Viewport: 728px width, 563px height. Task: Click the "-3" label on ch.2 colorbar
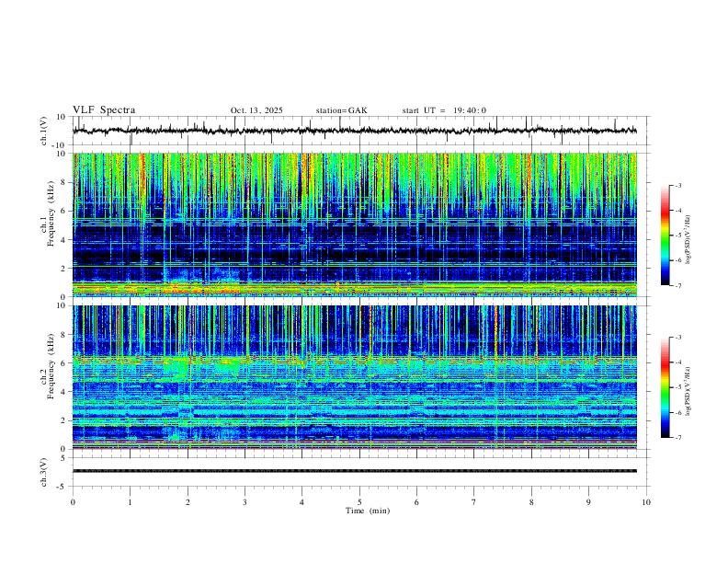coord(677,338)
